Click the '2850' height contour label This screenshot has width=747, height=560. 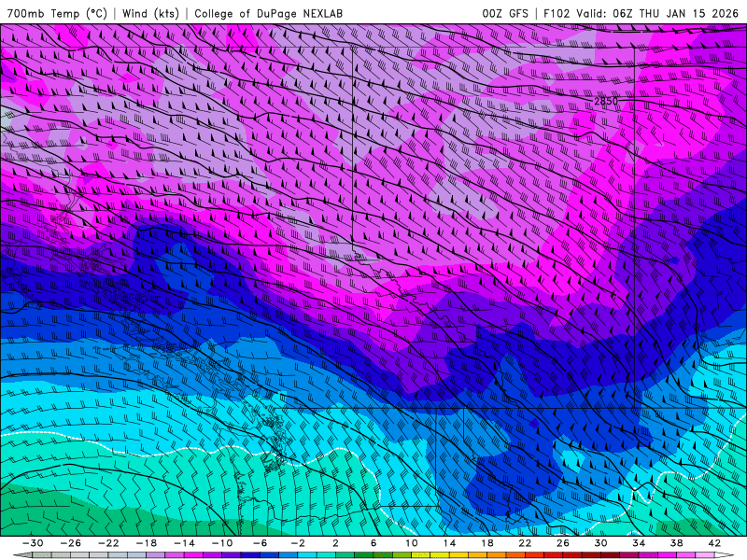pyautogui.click(x=605, y=101)
